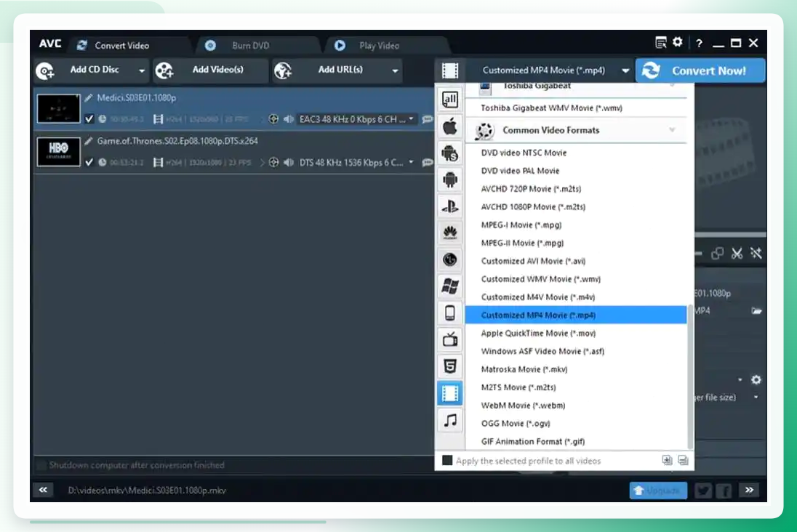Click the Upgrade button
This screenshot has height=532, width=797.
[x=658, y=491]
